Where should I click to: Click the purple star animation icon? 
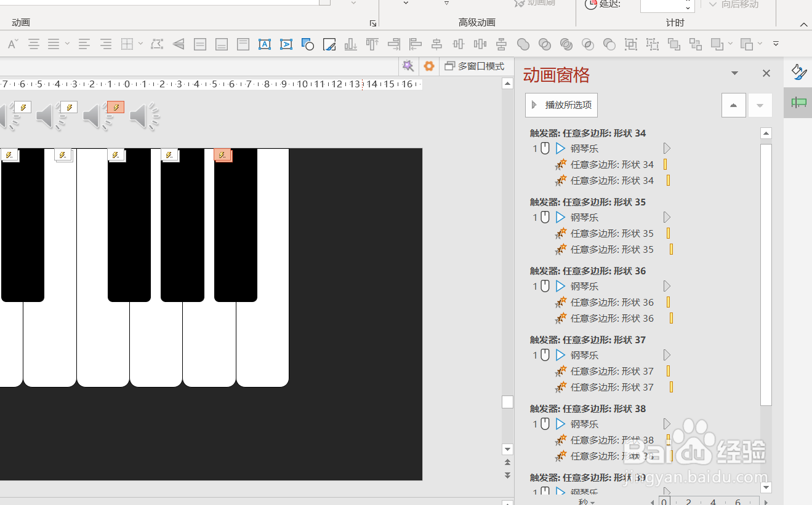pyautogui.click(x=408, y=66)
